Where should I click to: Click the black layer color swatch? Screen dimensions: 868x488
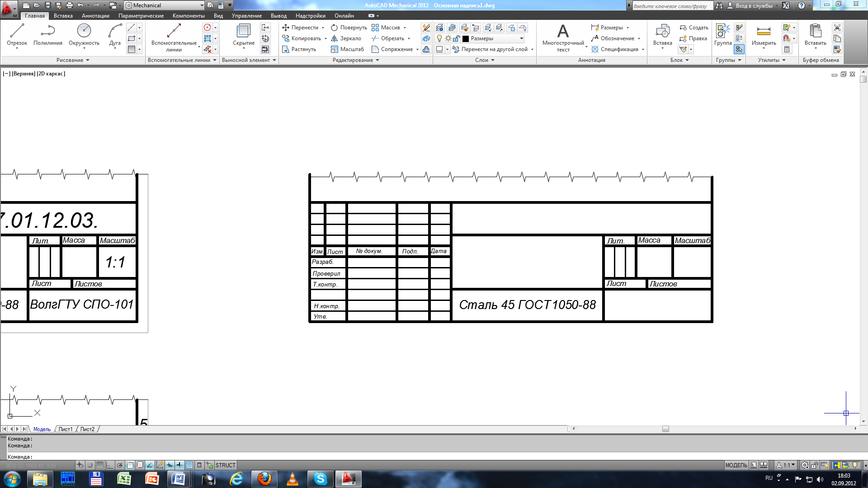[466, 38]
